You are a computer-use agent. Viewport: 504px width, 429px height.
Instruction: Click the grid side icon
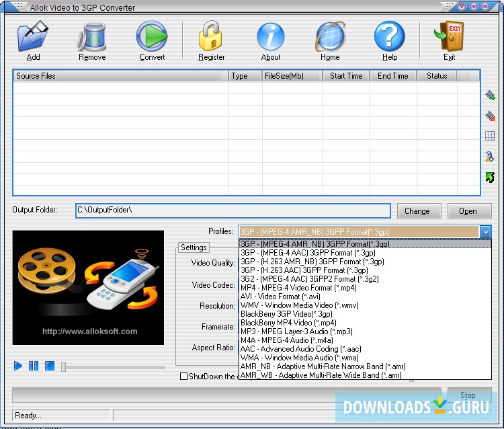point(490,136)
